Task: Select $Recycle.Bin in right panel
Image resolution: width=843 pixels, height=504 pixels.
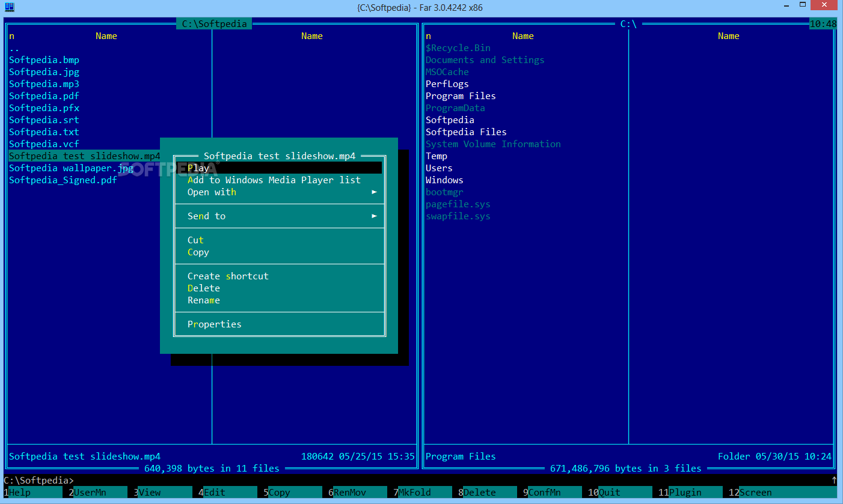Action: [x=458, y=48]
